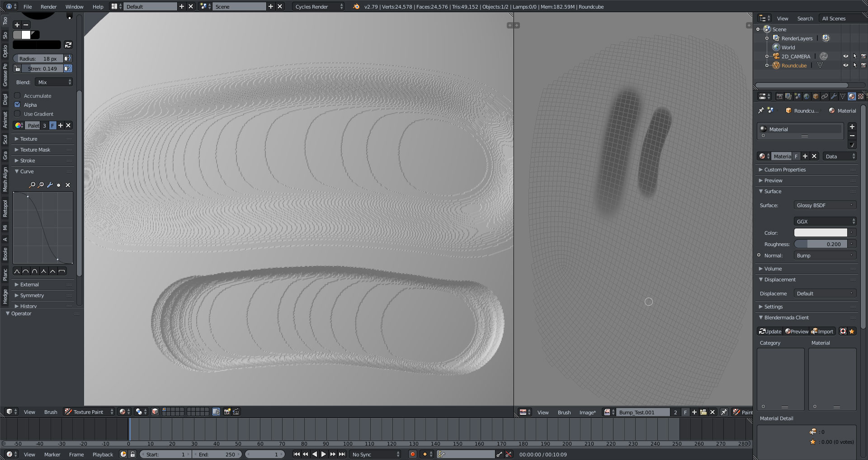868x460 pixels.
Task: Click OpenGL render image camera icon
Action: coord(227,412)
